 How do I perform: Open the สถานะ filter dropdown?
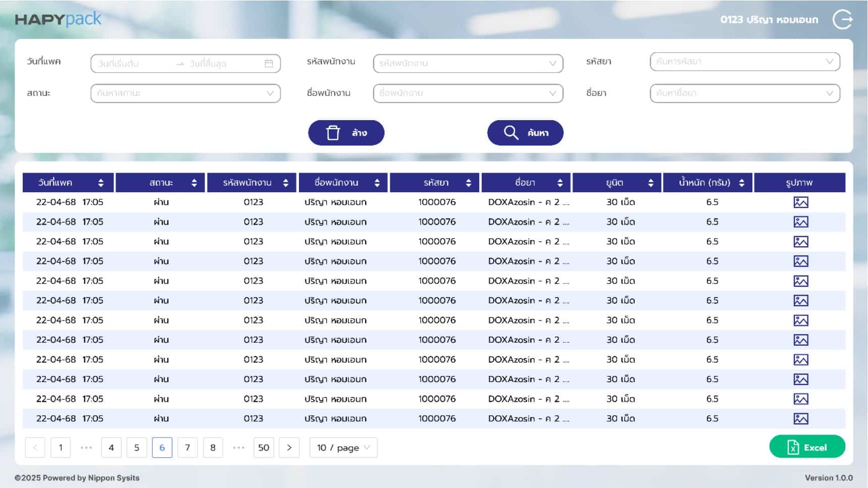185,93
